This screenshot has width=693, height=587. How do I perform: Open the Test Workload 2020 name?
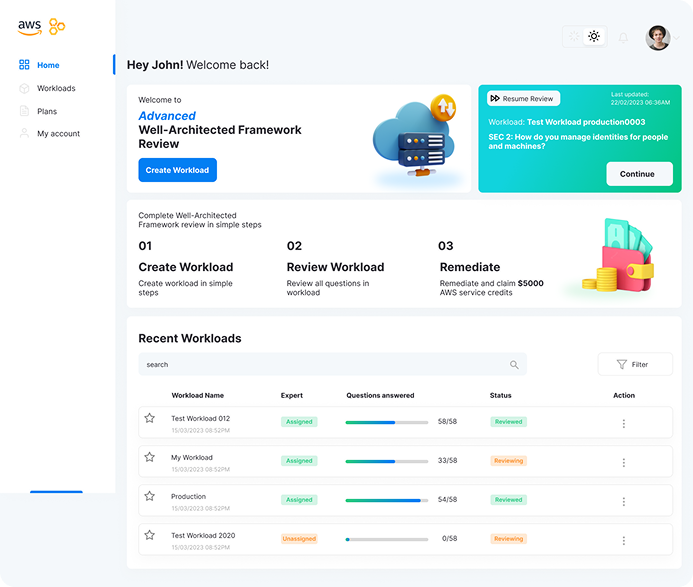203,535
